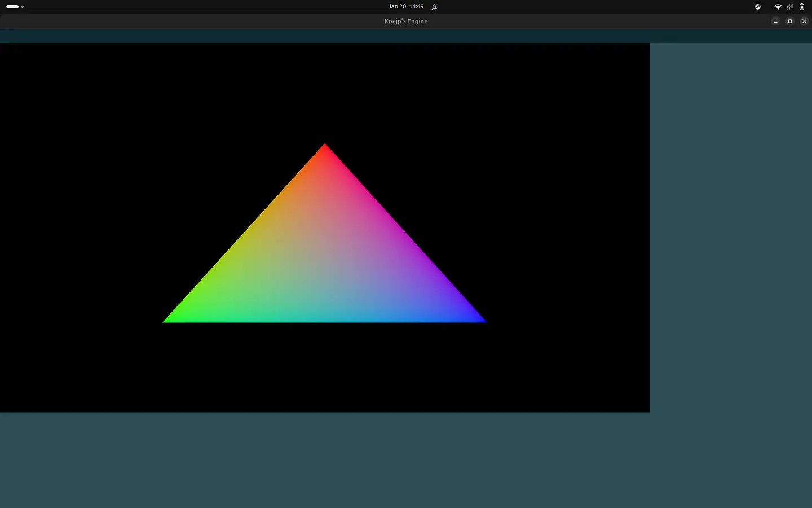Click the Wi-Fi icon in the system tray
Image resolution: width=812 pixels, height=508 pixels.
click(778, 7)
